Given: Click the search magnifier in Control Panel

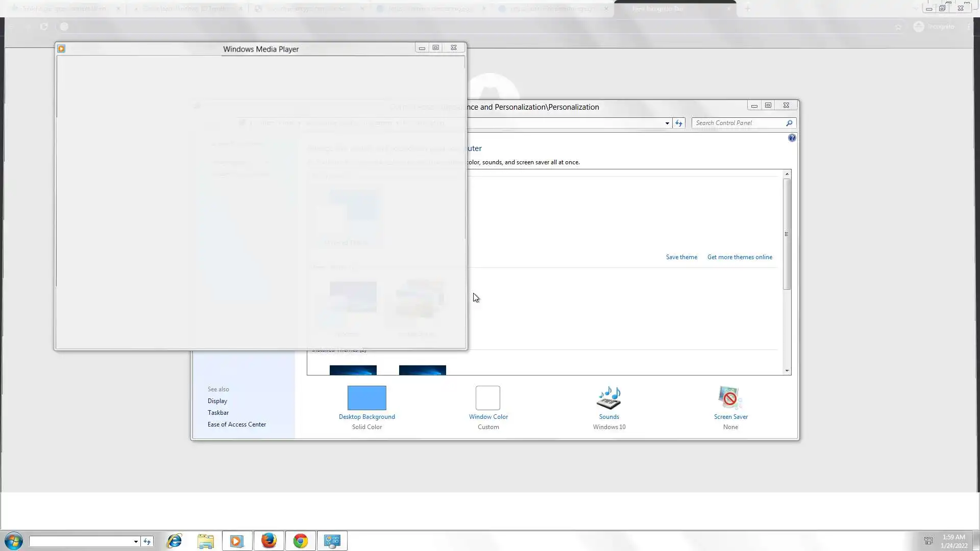Looking at the screenshot, I should (789, 123).
